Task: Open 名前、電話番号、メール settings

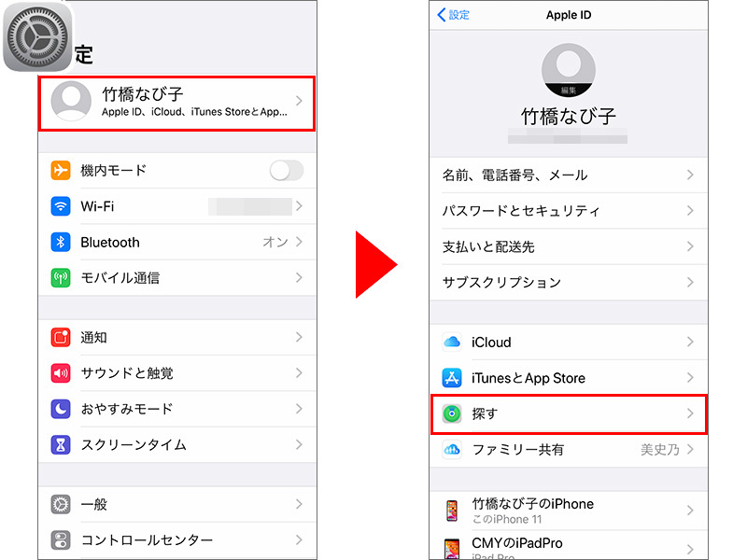Action: (569, 175)
